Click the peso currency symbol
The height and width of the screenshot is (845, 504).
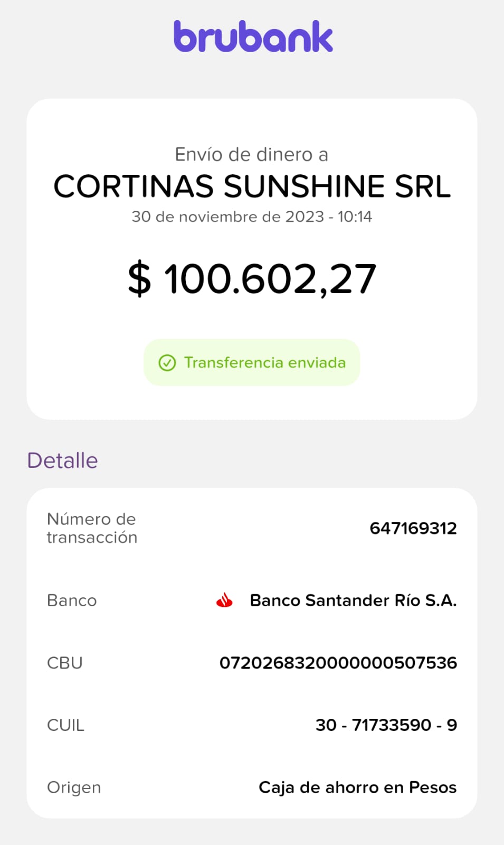(x=140, y=278)
